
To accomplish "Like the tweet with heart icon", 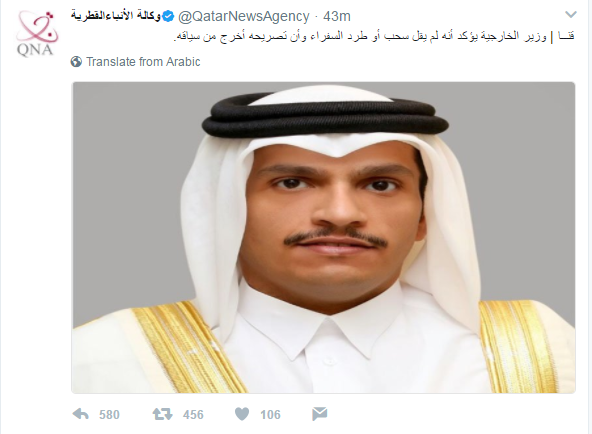I will click(x=242, y=414).
